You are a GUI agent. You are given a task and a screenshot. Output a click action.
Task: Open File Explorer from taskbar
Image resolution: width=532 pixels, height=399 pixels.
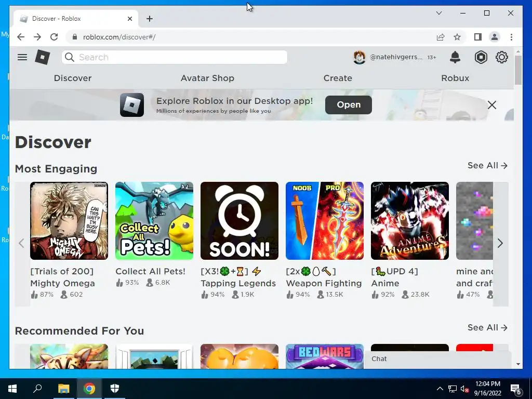[x=63, y=389]
